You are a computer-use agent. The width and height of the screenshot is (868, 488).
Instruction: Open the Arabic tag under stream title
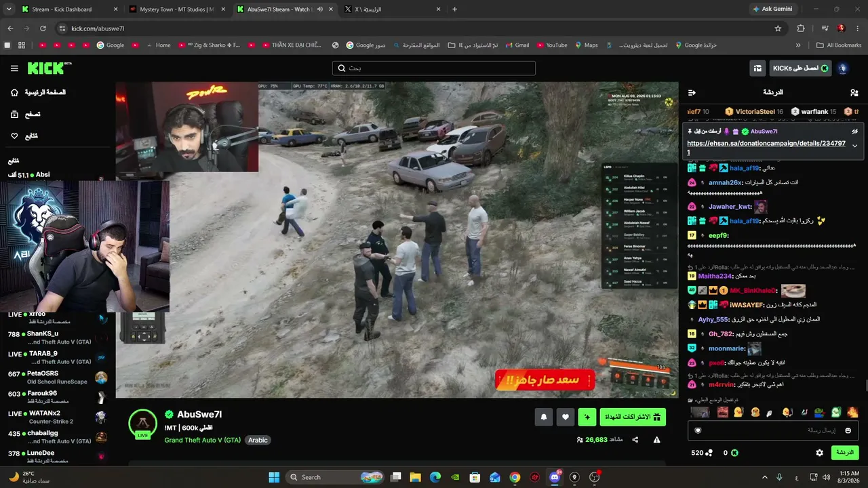coord(258,440)
